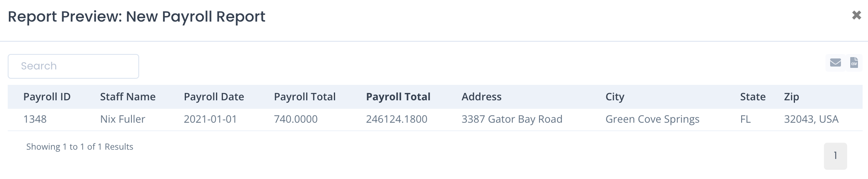The height and width of the screenshot is (179, 868).
Task: Select the 3387 Gator Bay Road cell
Action: point(512,119)
